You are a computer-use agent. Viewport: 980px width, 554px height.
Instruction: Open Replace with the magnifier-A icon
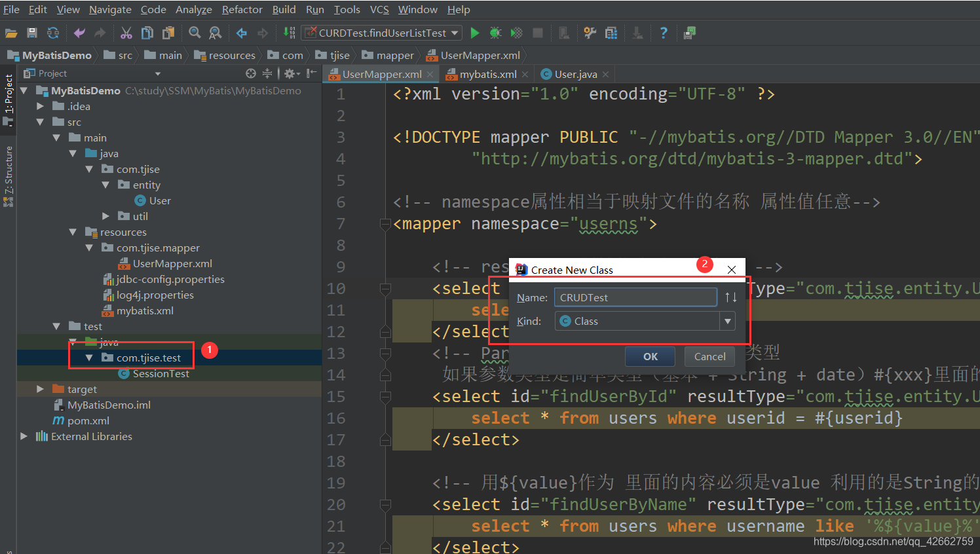coord(215,33)
